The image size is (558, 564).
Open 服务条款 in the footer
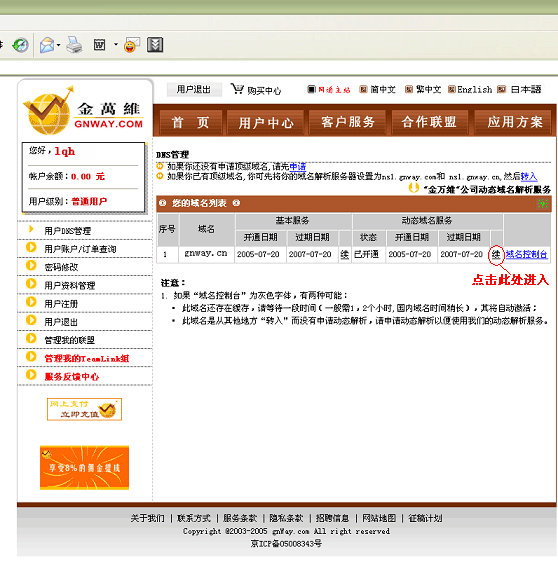[240, 518]
